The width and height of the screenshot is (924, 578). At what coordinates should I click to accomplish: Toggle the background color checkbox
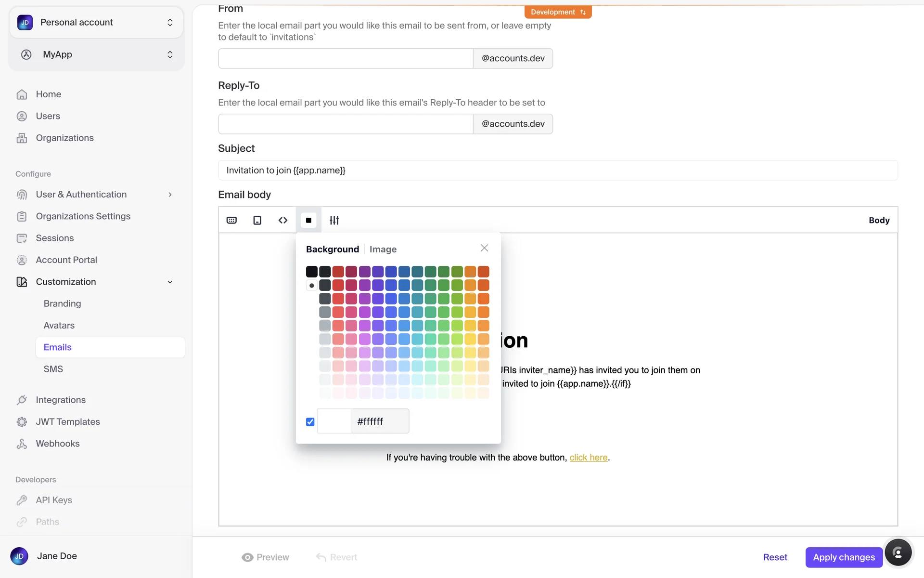pyautogui.click(x=310, y=422)
